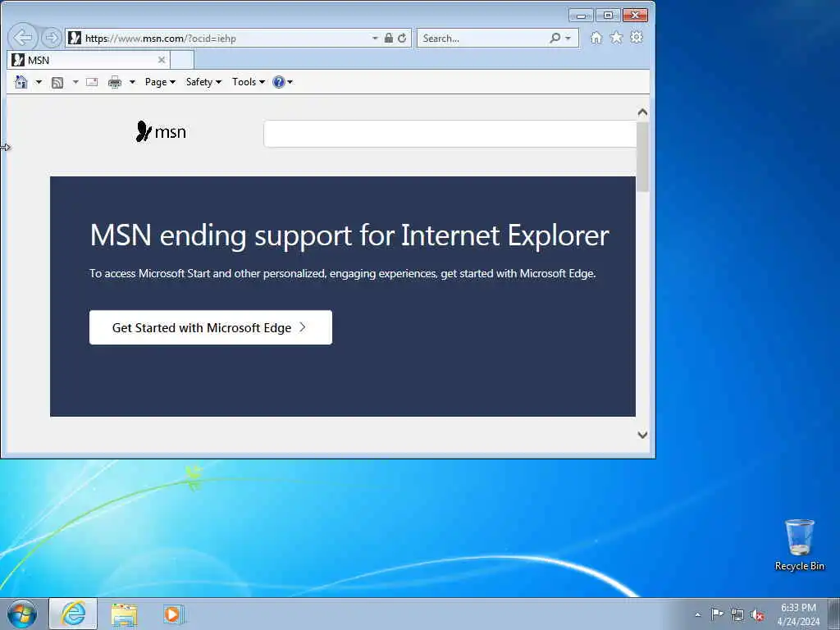The height and width of the screenshot is (630, 840).
Task: Click the Help question mark icon
Action: pos(279,82)
